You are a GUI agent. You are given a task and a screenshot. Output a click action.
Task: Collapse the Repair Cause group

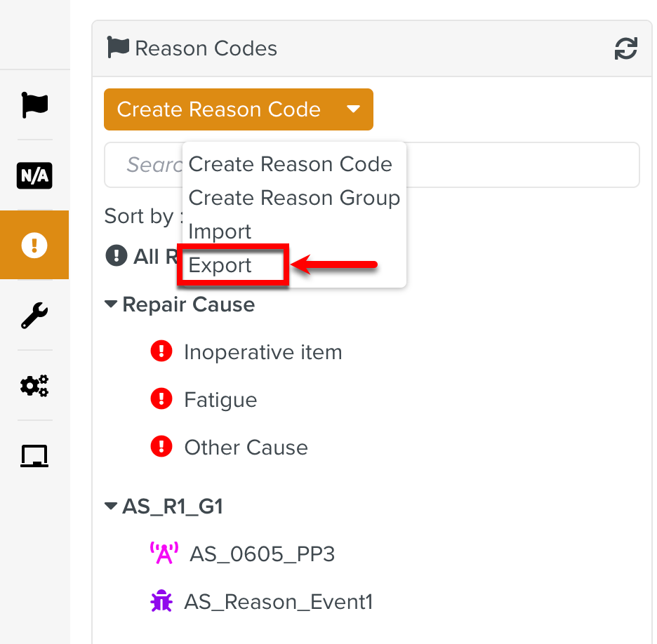pos(111,304)
